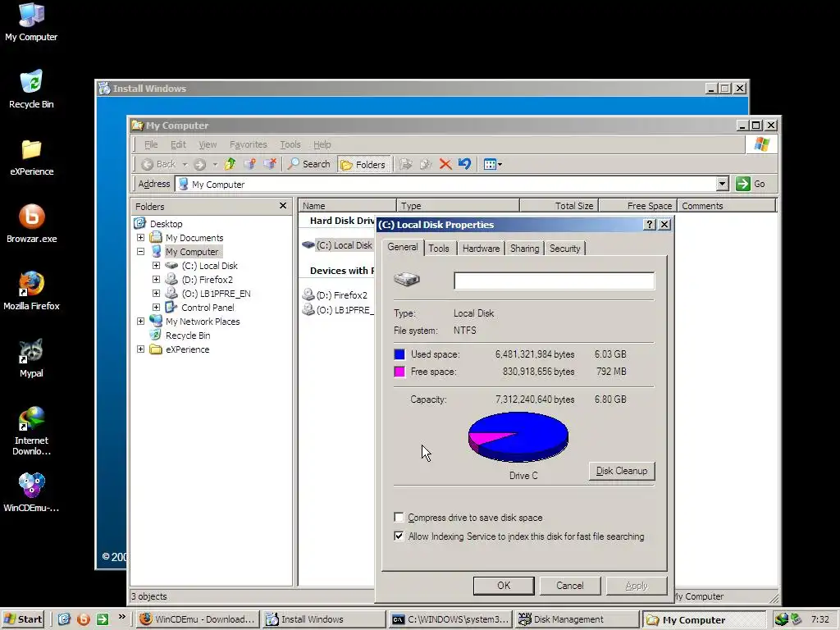This screenshot has width=840, height=630.
Task: Expand (D:) Firefox2 tree node
Action: pyautogui.click(x=156, y=279)
